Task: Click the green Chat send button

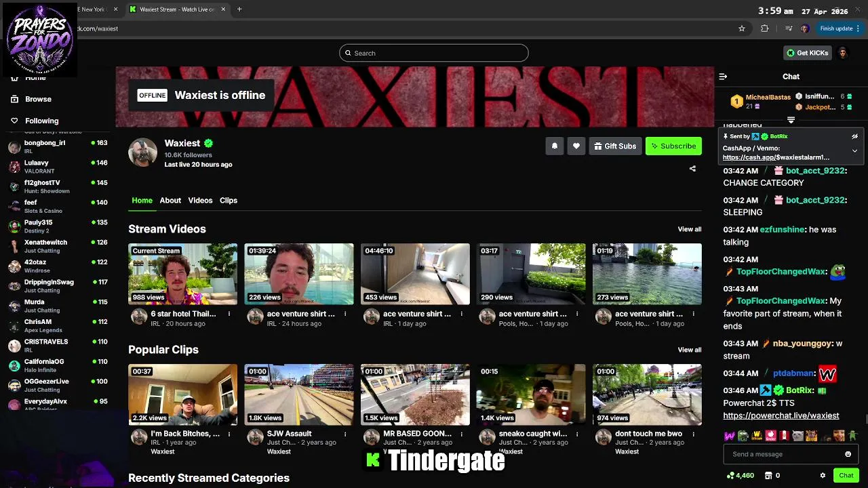Action: (x=846, y=476)
